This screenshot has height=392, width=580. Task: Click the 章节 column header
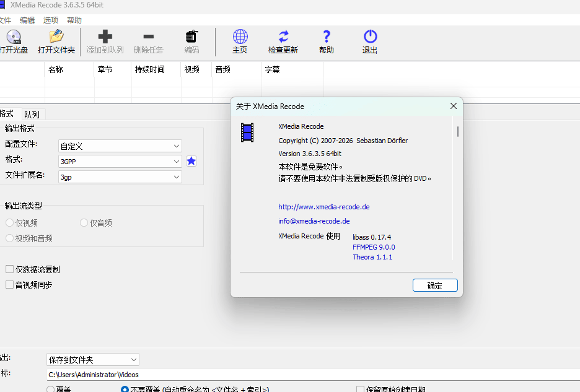pyautogui.click(x=113, y=69)
